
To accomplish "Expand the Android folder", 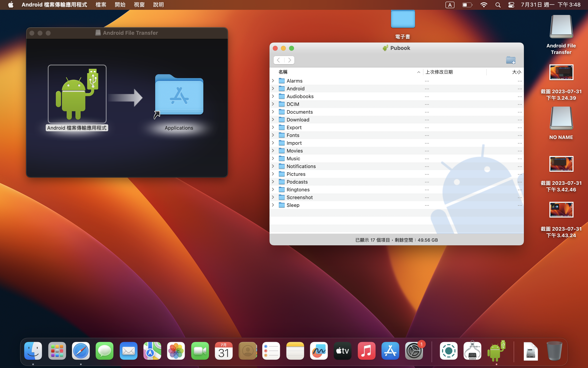I will click(x=273, y=89).
